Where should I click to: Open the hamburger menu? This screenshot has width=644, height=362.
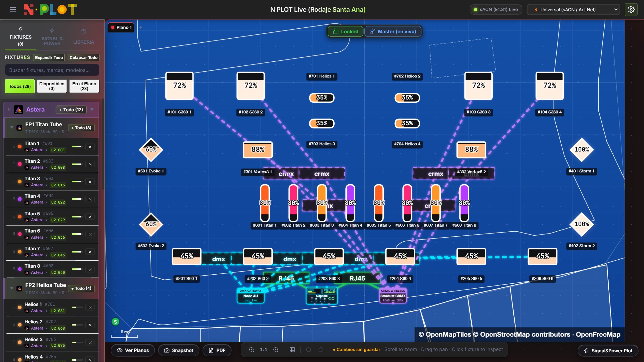point(13,10)
